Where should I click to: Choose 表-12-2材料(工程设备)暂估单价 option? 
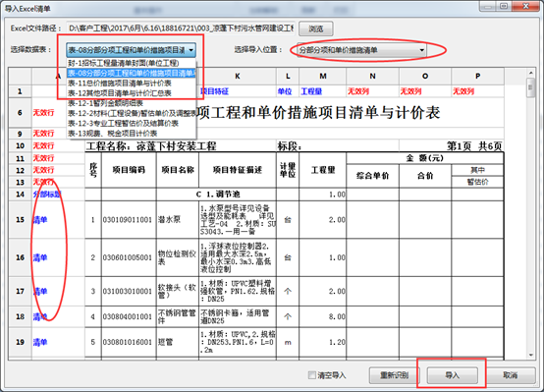click(x=132, y=113)
